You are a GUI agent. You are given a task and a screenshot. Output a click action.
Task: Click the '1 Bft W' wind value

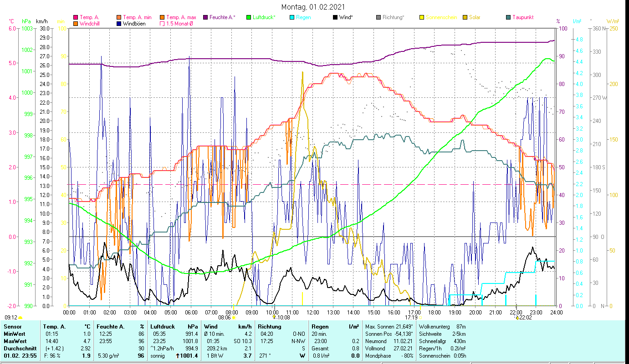pyautogui.click(x=215, y=356)
